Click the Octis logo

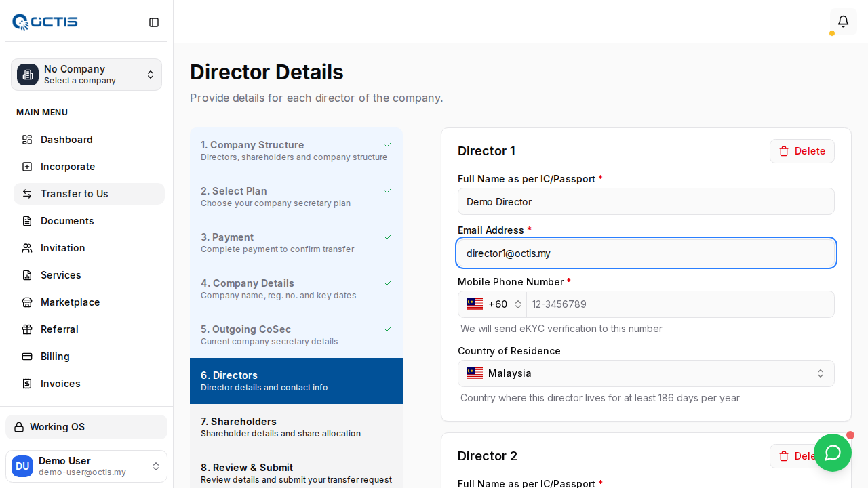click(45, 22)
